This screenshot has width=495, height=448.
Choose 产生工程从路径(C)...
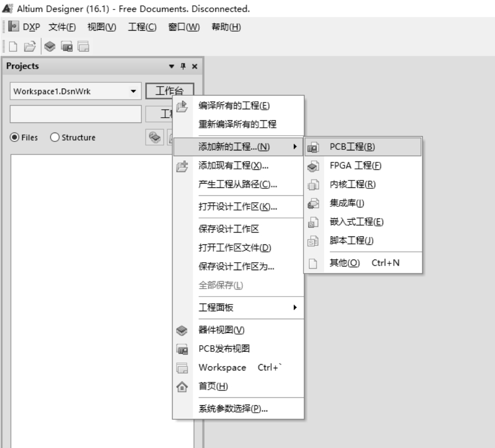pos(237,184)
